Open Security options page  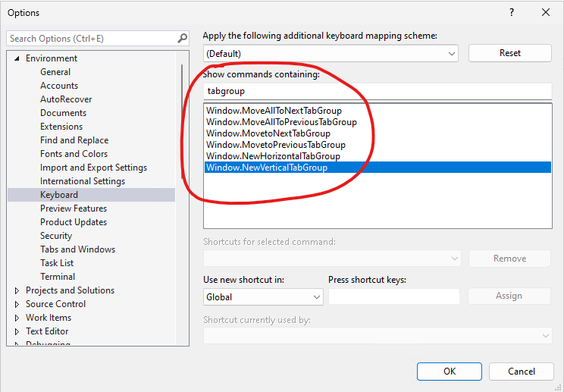(x=56, y=236)
